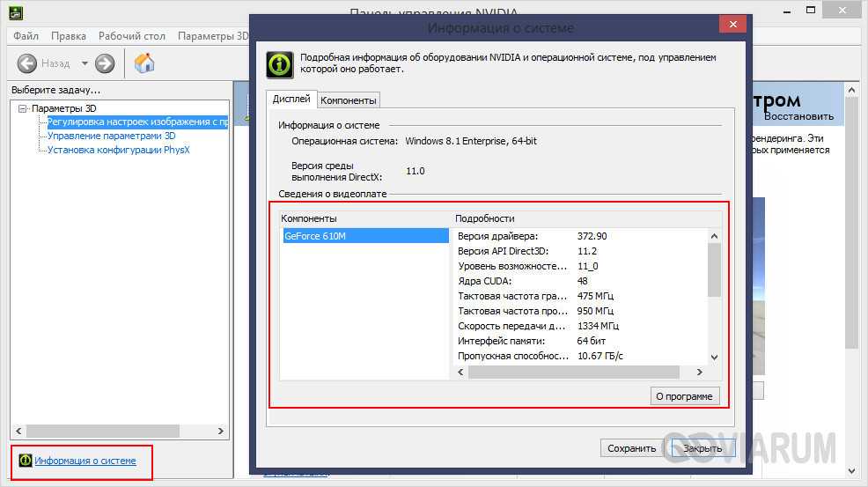Open the Файл menu
This screenshot has width=868, height=487.
tap(26, 36)
